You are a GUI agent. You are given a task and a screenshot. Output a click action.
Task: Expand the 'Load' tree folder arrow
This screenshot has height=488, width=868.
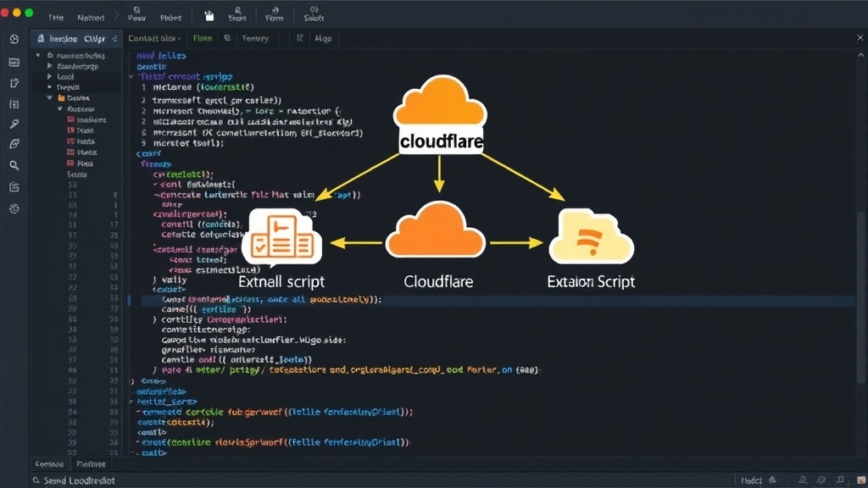49,76
